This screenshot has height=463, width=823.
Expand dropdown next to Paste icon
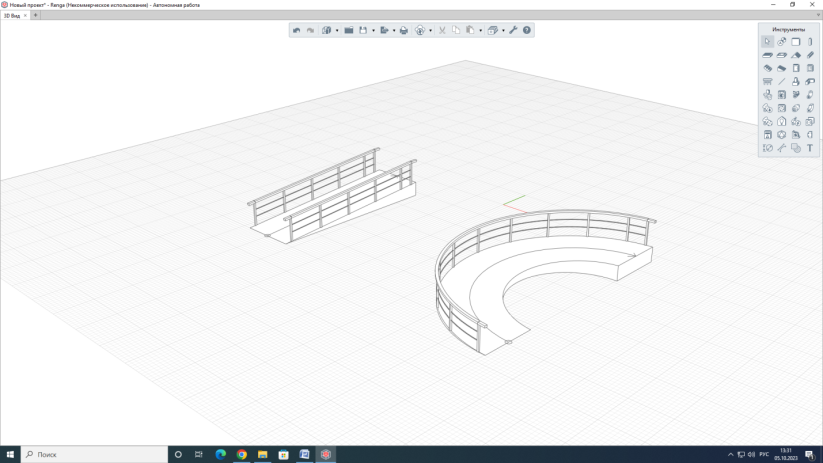coord(480,30)
